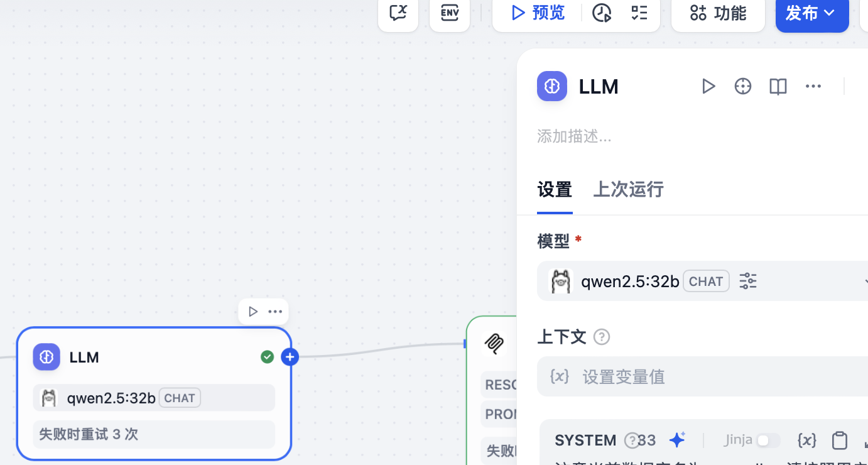The image size is (868, 465).
Task: Open documentation via the book icon
Action: click(778, 86)
